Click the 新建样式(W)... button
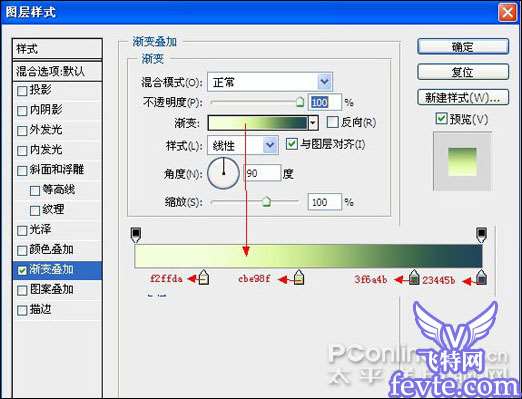The width and height of the screenshot is (522, 399). pos(463,97)
